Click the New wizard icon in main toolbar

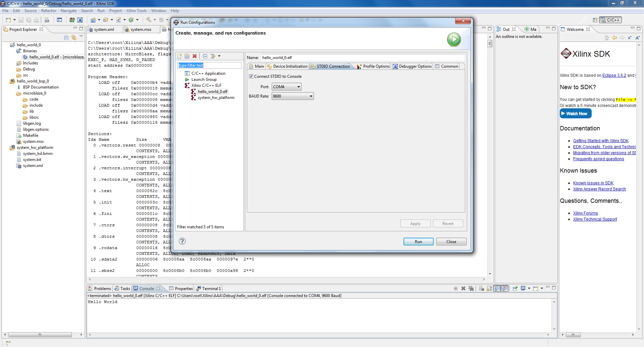point(8,20)
